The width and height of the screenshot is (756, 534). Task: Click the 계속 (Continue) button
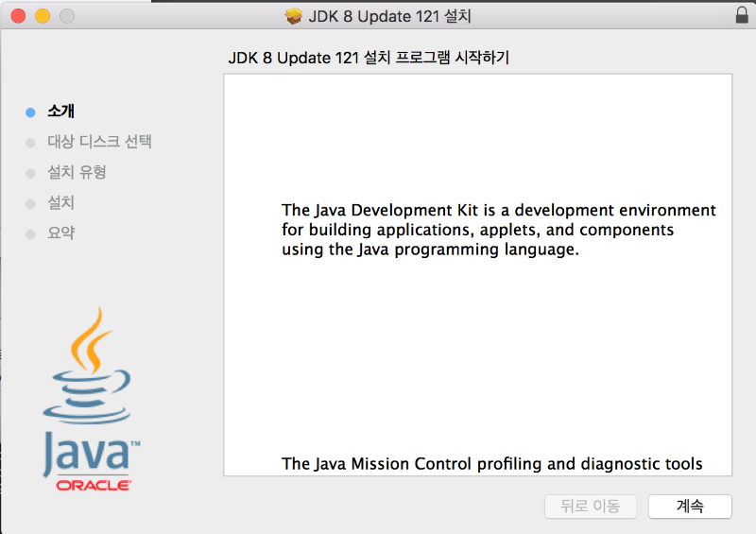pos(690,506)
